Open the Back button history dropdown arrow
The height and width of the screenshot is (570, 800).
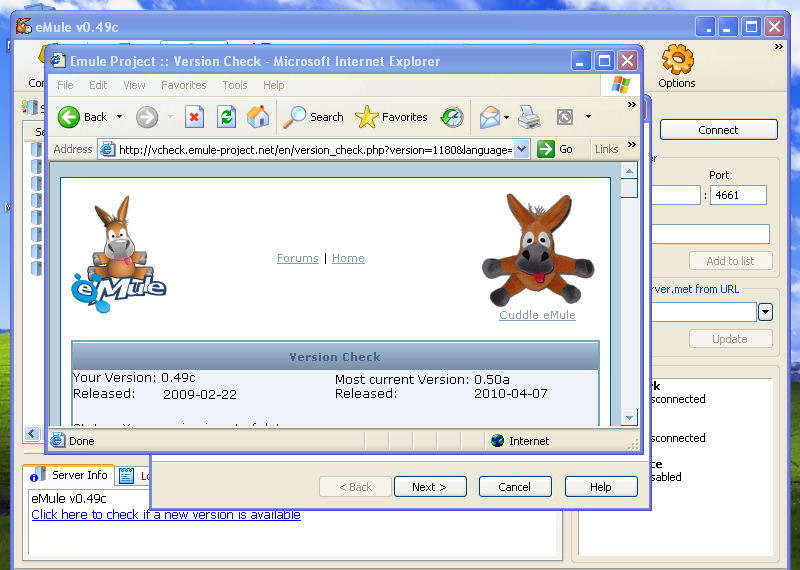click(119, 117)
